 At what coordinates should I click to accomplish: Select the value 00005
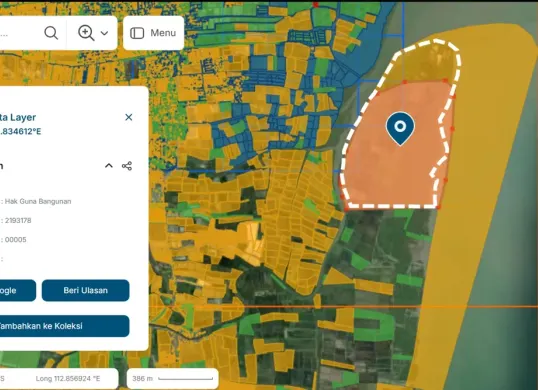pyautogui.click(x=16, y=240)
